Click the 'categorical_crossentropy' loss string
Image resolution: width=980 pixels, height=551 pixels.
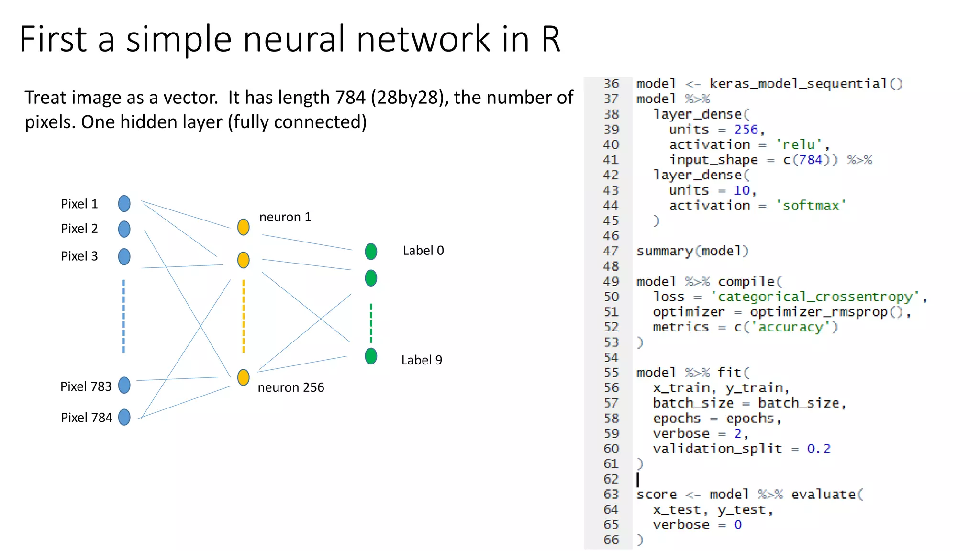click(x=814, y=297)
